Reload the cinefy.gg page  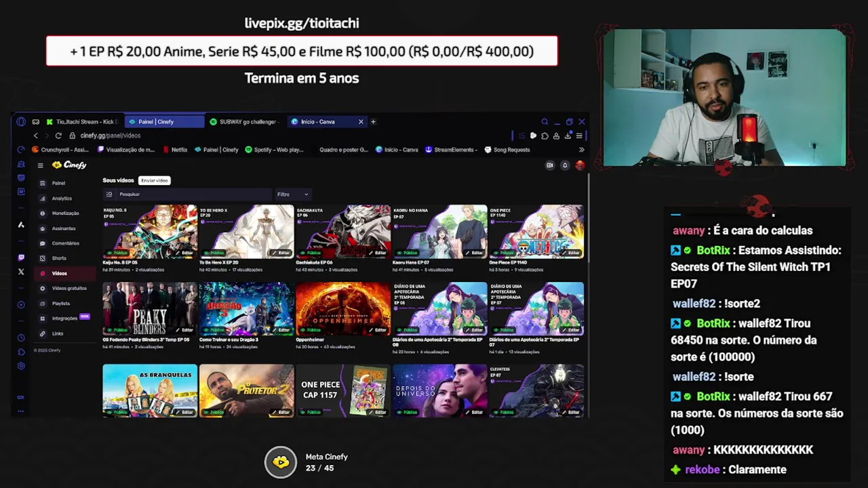58,136
